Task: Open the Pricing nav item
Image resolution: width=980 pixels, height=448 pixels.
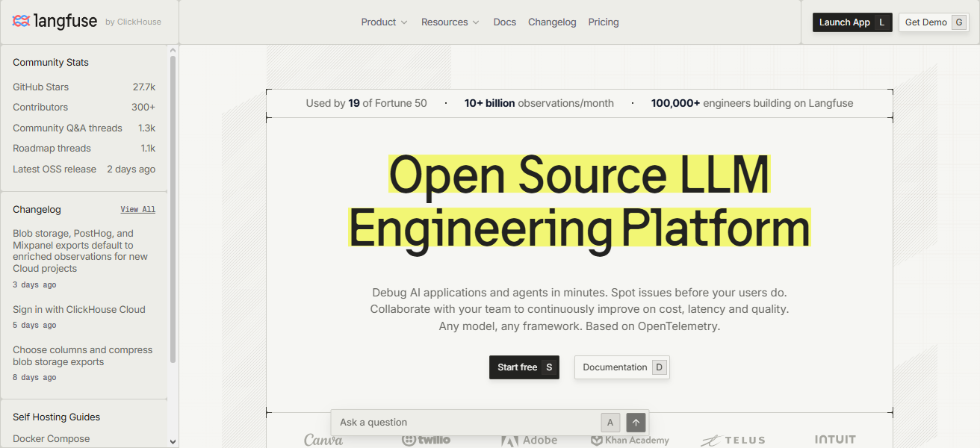Action: pyautogui.click(x=604, y=22)
